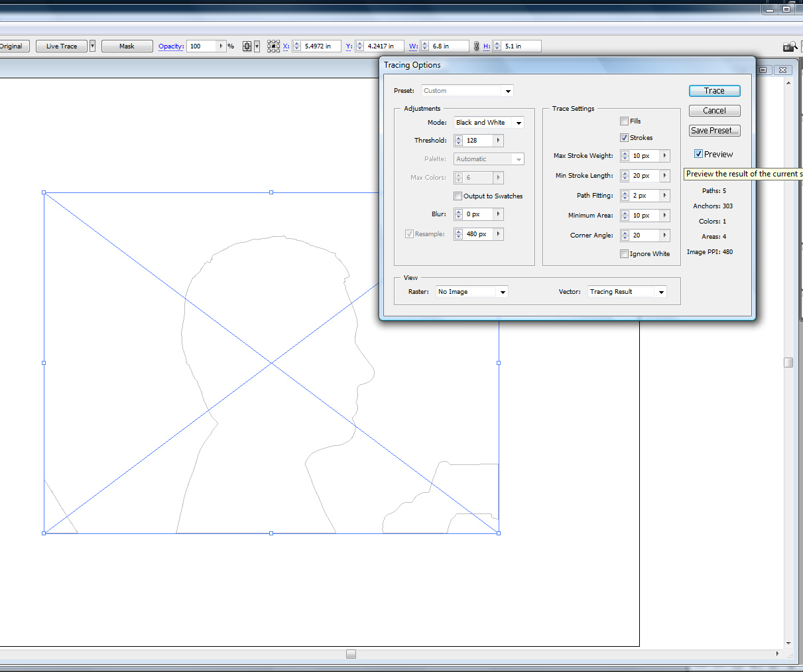This screenshot has height=672, width=803.
Task: Enable Output to Swatches checkbox
Action: (x=458, y=196)
